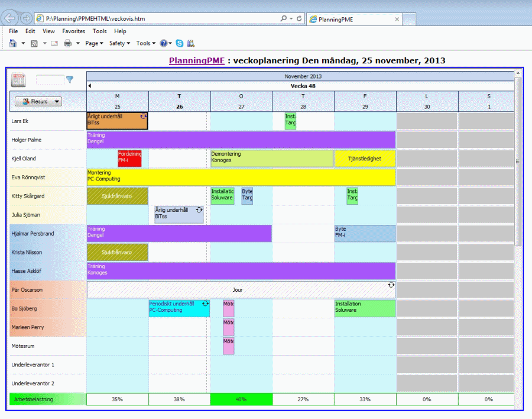Click the Print icon in the toolbar

[67, 43]
